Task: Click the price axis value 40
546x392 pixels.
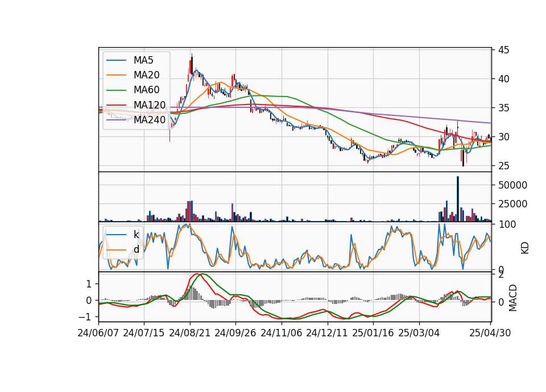Action: tap(504, 79)
